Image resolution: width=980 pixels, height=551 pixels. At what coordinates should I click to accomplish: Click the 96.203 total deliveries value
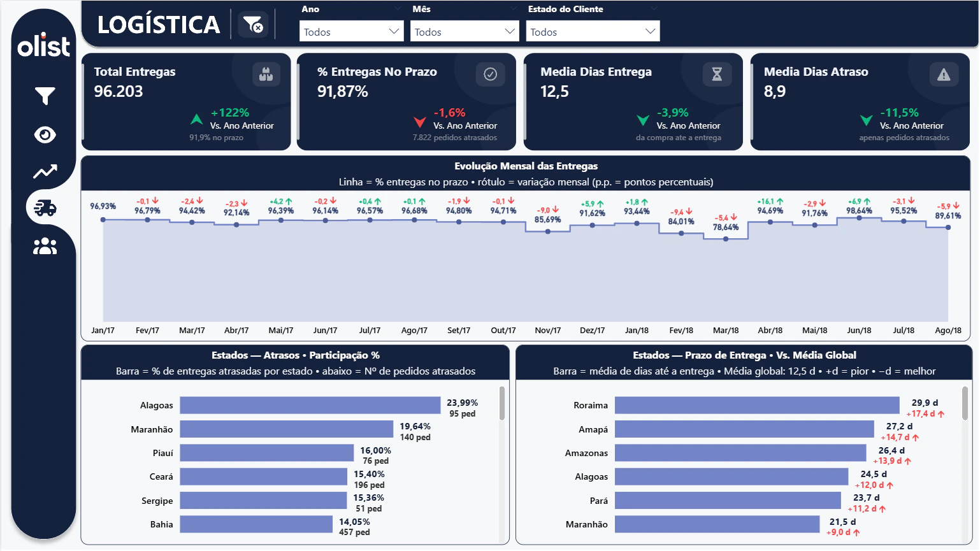pos(119,92)
